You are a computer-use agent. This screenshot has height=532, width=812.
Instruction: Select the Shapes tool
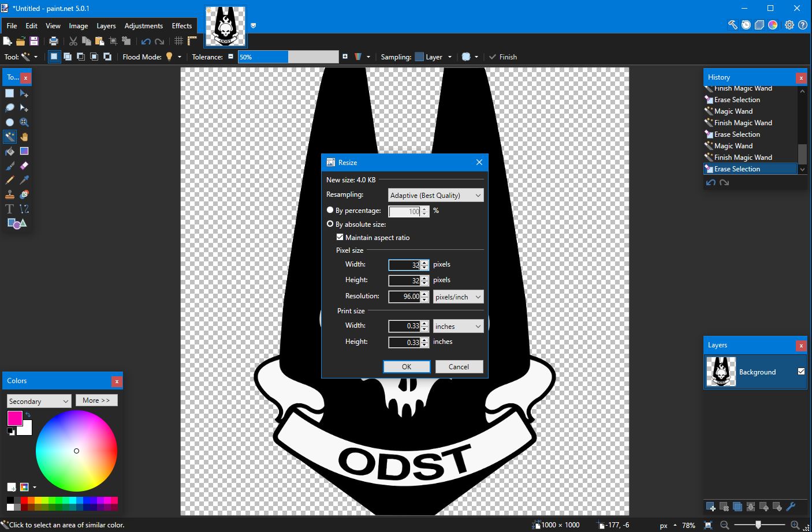pyautogui.click(x=17, y=223)
